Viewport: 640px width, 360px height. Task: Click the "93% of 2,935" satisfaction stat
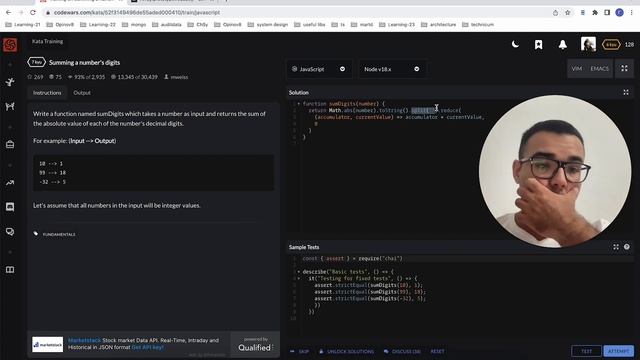[x=86, y=77]
